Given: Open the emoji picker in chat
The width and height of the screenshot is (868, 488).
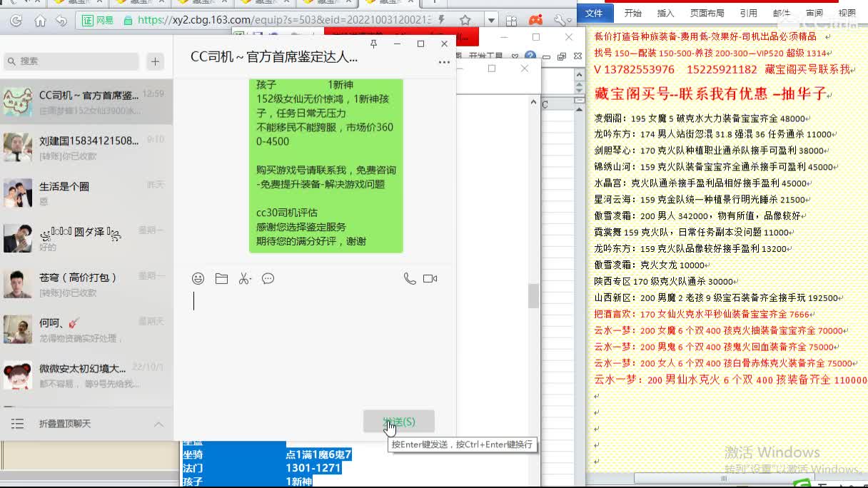Looking at the screenshot, I should tap(198, 279).
